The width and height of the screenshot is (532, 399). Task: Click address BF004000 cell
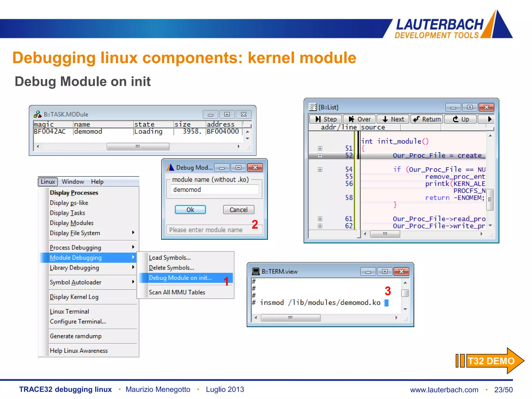click(x=223, y=131)
